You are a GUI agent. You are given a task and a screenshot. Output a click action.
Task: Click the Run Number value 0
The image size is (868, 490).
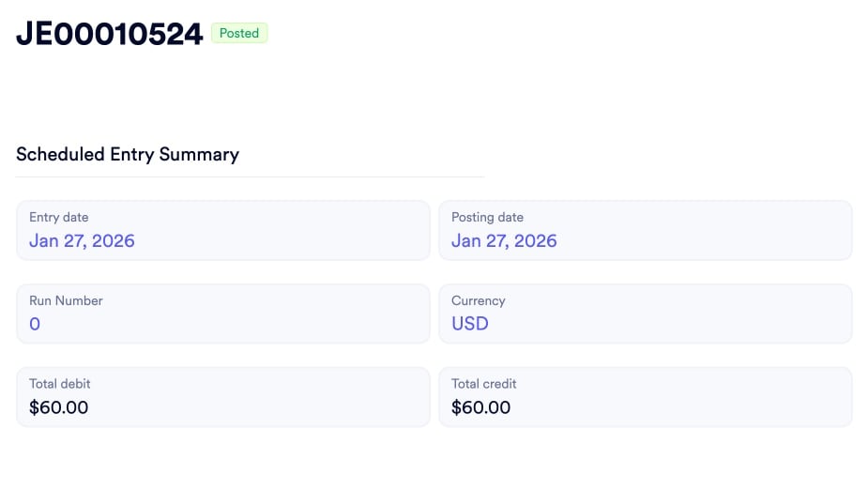pos(35,324)
